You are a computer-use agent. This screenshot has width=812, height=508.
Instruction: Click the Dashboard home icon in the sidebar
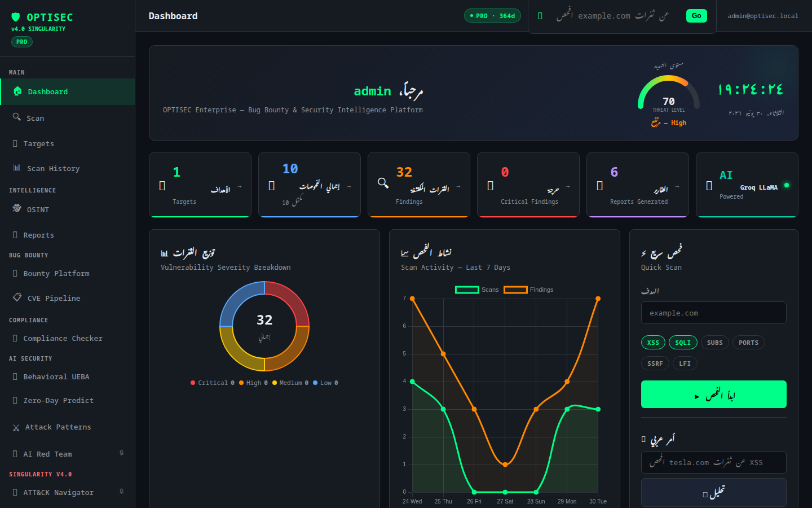click(17, 91)
